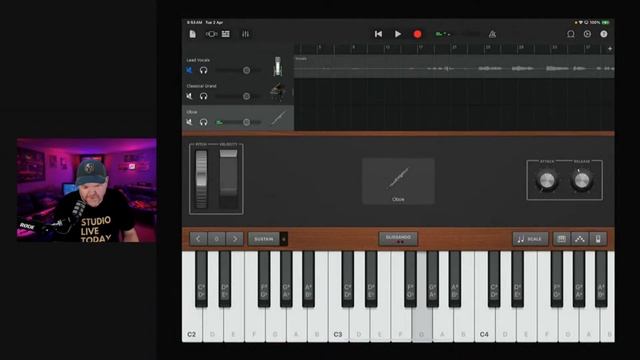Select the Lead Vocals track name
The image size is (640, 360).
[198, 60]
